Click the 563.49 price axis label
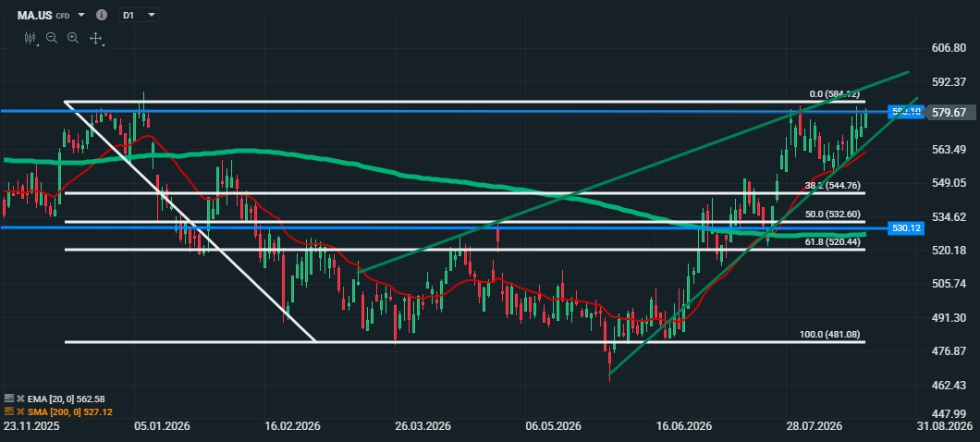This screenshot has width=980, height=442. (x=949, y=150)
